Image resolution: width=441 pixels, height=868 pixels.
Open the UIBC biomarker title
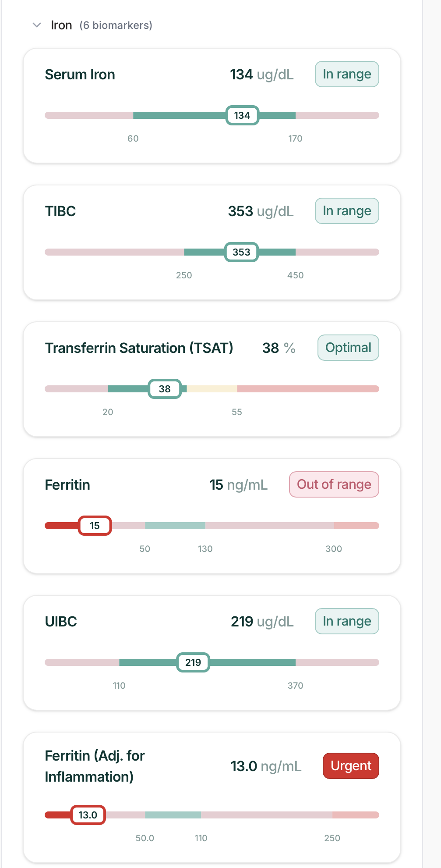pos(61,622)
